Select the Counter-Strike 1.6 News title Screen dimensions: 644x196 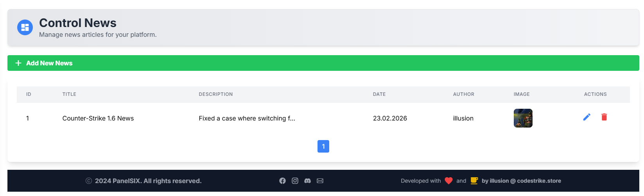pos(98,119)
